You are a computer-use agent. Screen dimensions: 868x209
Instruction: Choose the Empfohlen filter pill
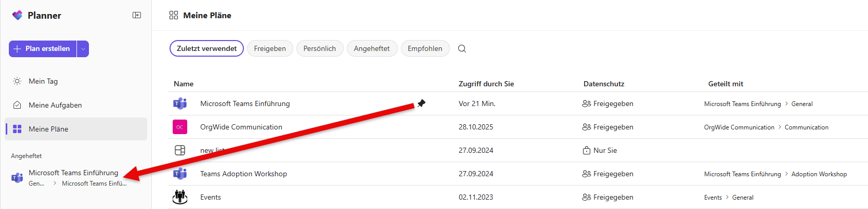425,48
